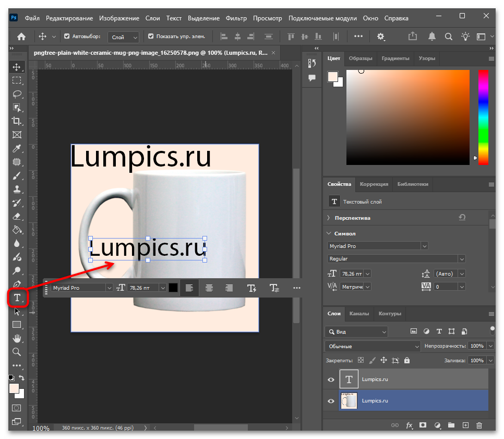Switch to the Каналы tab
This screenshot has width=504, height=439.
[359, 314]
